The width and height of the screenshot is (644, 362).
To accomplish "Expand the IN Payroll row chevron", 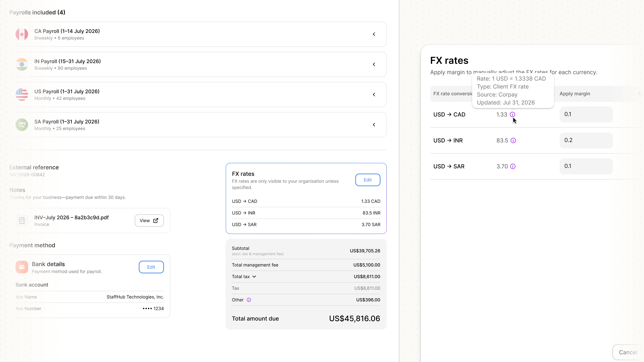I will click(374, 65).
